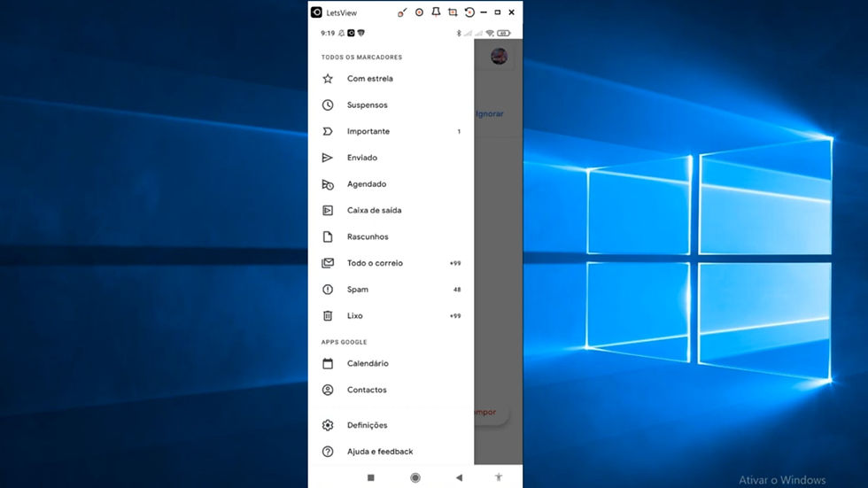This screenshot has height=488, width=868.
Task: Maximize the LetsView window
Action: 498,12
